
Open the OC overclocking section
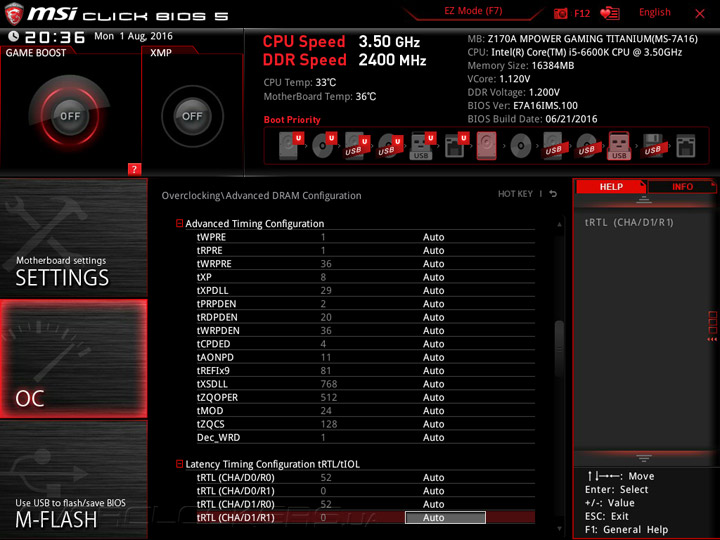[73, 359]
